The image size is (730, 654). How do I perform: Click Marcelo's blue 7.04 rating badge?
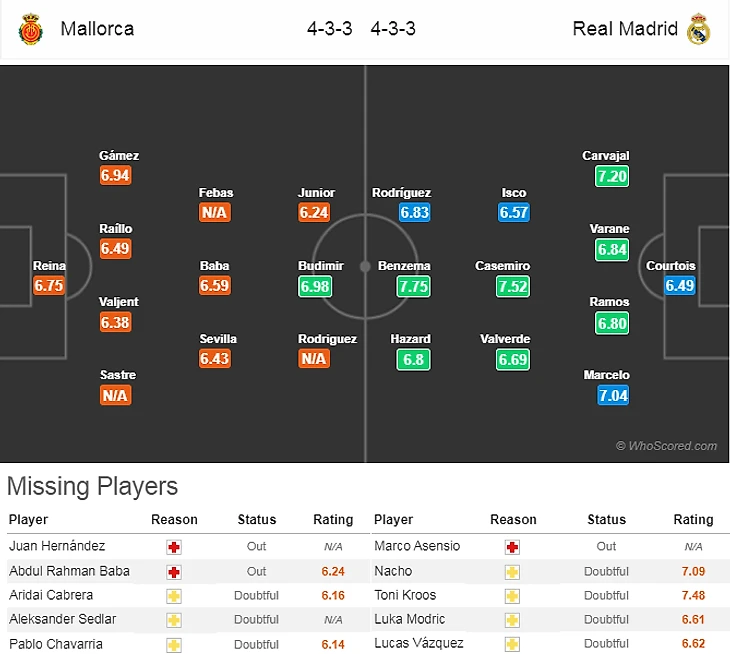[613, 395]
